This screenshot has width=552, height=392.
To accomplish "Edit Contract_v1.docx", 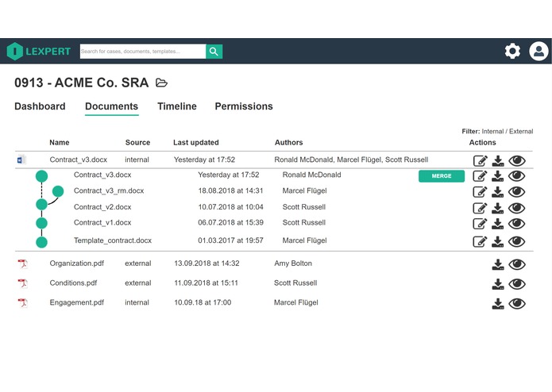I will click(481, 224).
